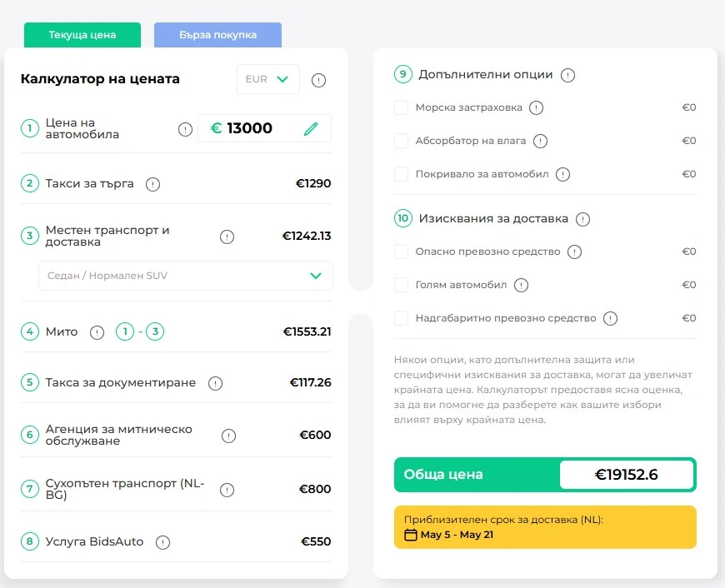This screenshot has height=588, width=725.
Task: Click info icon beside Услуга BidsAuto
Action: (162, 542)
